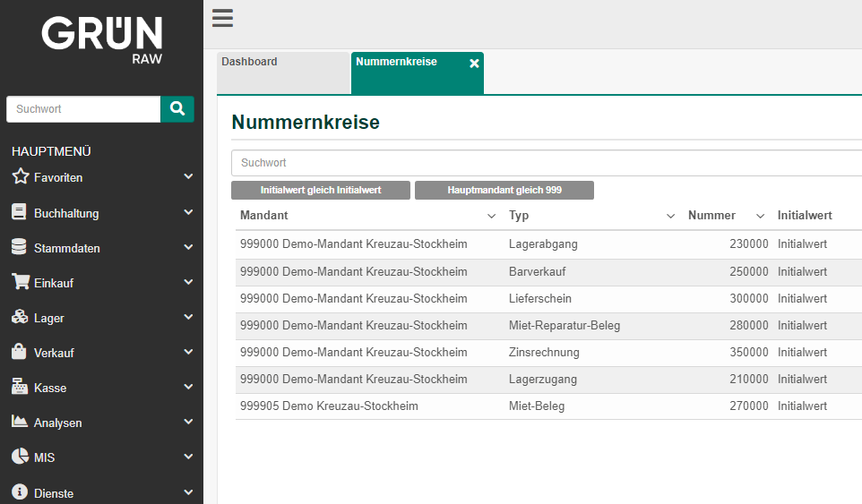Expand the Analysen menu chevron

click(188, 422)
